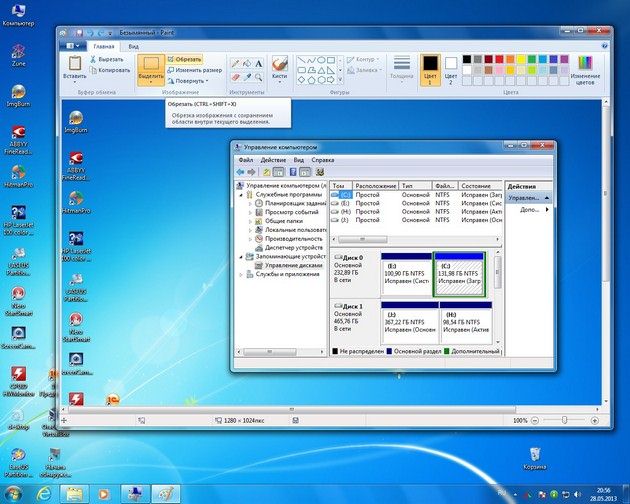Click the Кисти brush icon
The image size is (630, 504).
[x=280, y=63]
